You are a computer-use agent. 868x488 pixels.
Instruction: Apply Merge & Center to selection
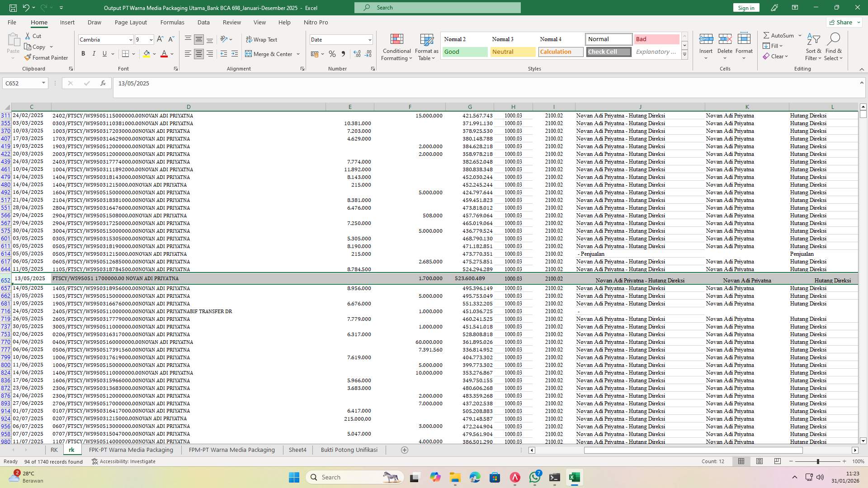coord(270,54)
